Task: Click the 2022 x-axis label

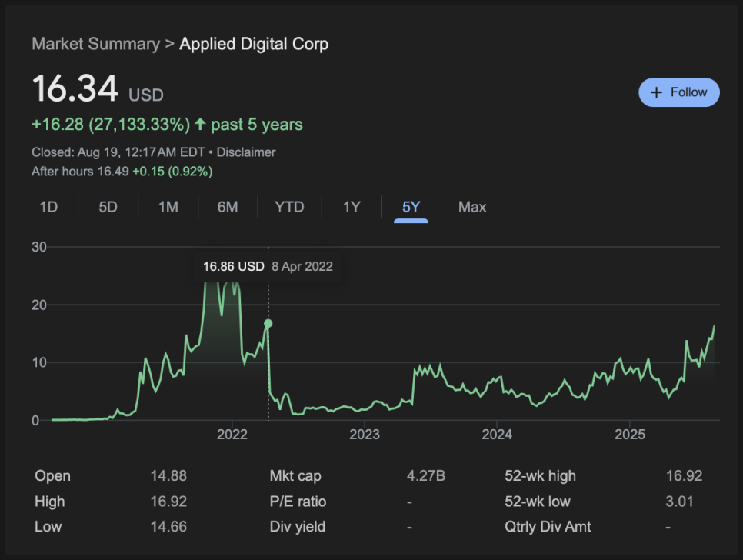Action: click(232, 435)
